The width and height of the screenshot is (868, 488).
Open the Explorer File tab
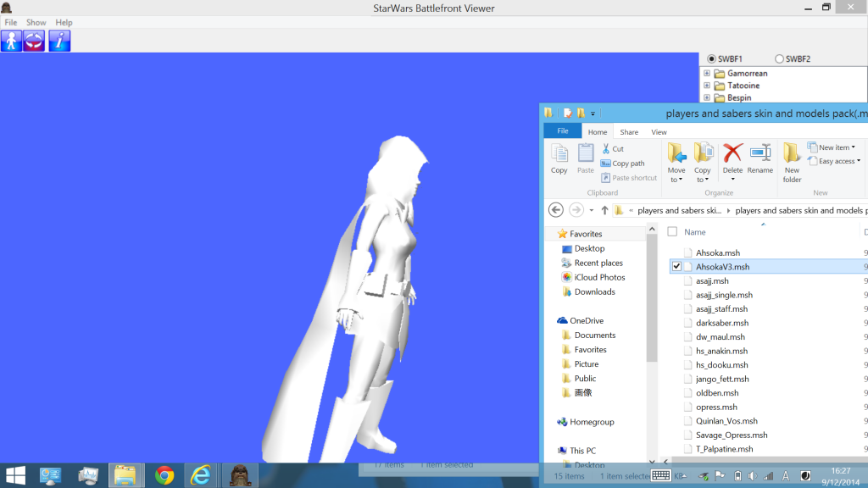click(x=563, y=130)
